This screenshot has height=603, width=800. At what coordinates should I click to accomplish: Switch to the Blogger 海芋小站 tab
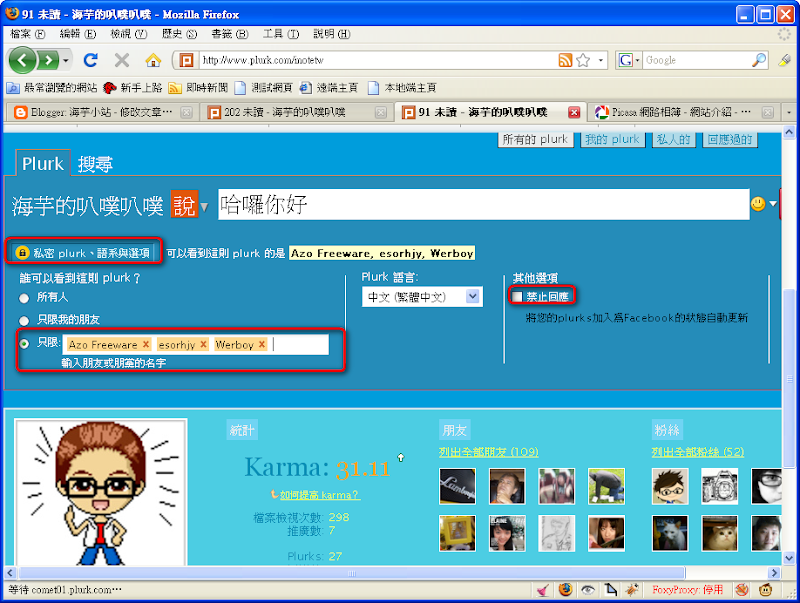click(x=103, y=112)
